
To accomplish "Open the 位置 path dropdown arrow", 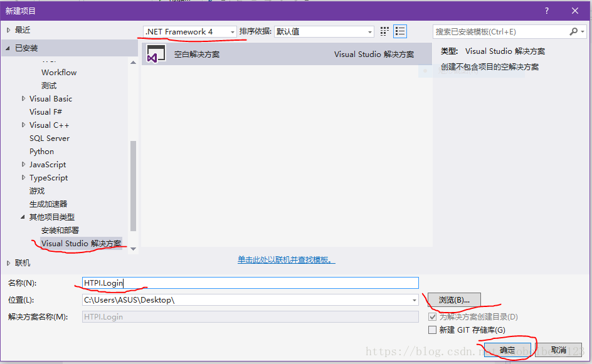I will click(414, 300).
